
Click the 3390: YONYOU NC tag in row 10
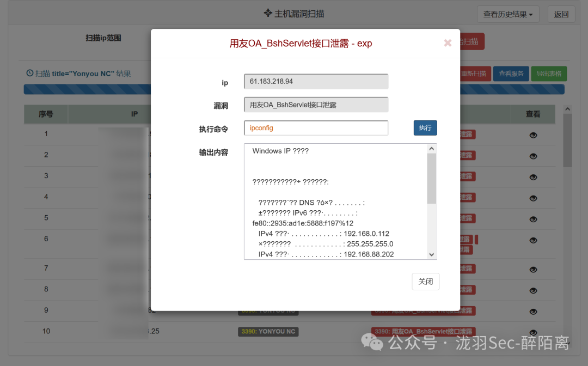(268, 332)
